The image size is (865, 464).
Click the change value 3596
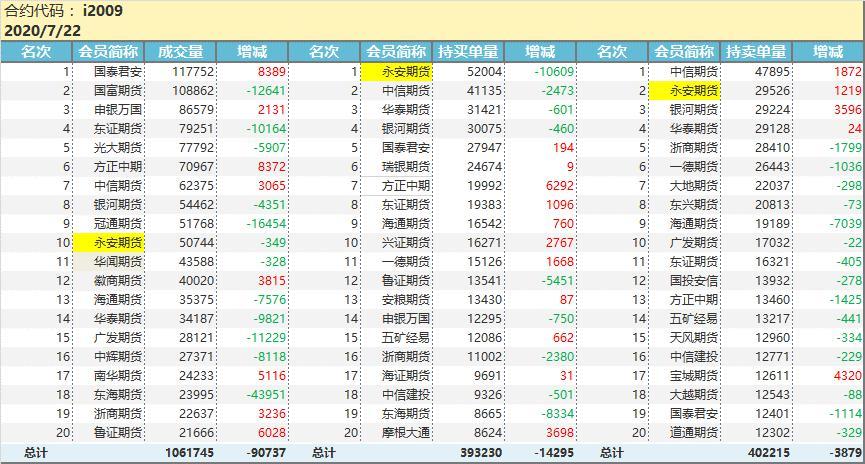(x=848, y=110)
